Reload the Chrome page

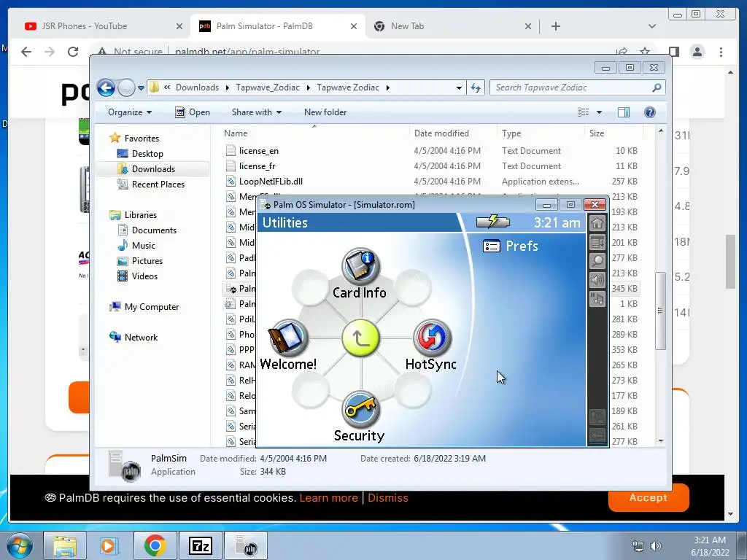[x=73, y=52]
